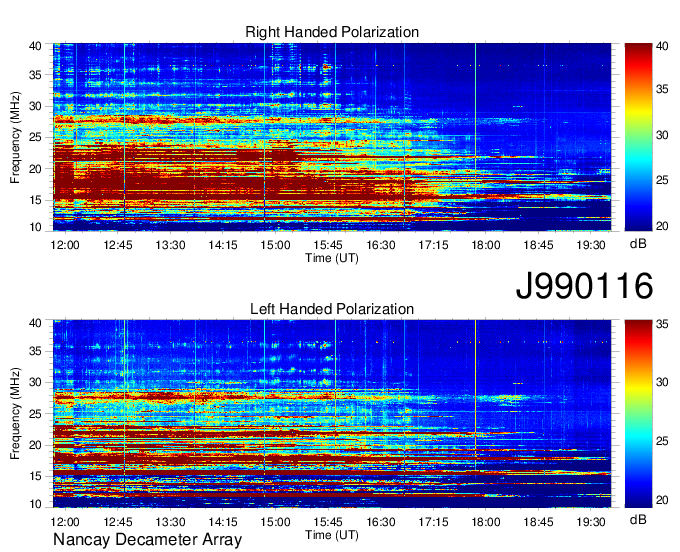Click the 19:30 tick on Right Handed time axis

591,245
